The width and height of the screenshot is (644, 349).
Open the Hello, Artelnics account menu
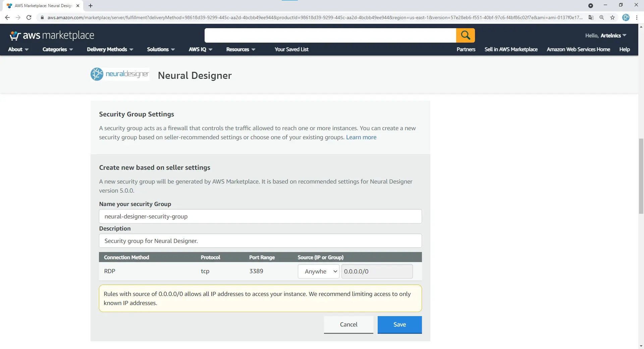pos(605,36)
